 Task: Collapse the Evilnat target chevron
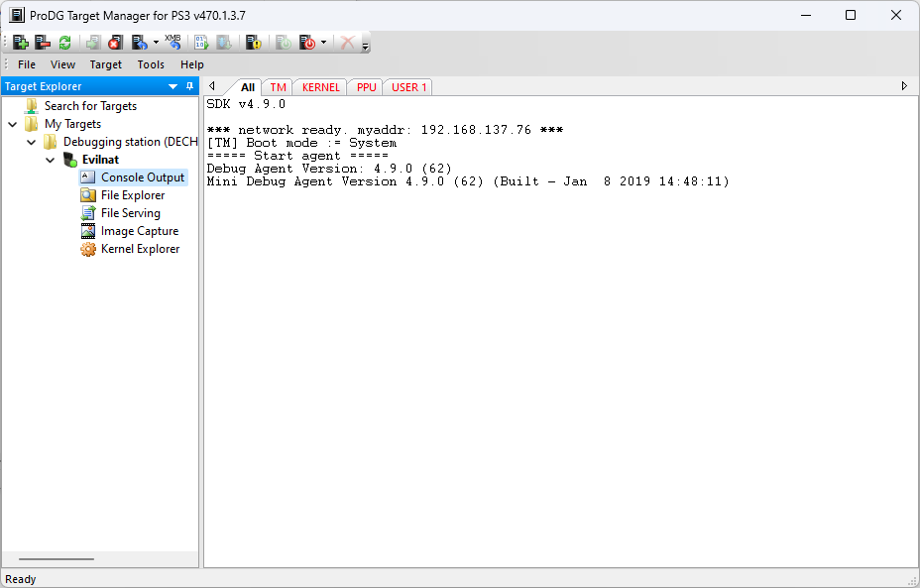(x=50, y=160)
